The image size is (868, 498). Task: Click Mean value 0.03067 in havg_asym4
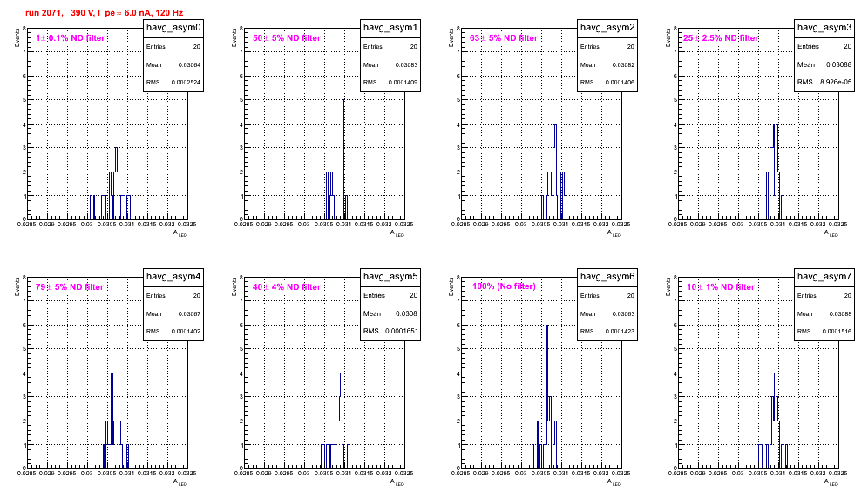pyautogui.click(x=189, y=313)
